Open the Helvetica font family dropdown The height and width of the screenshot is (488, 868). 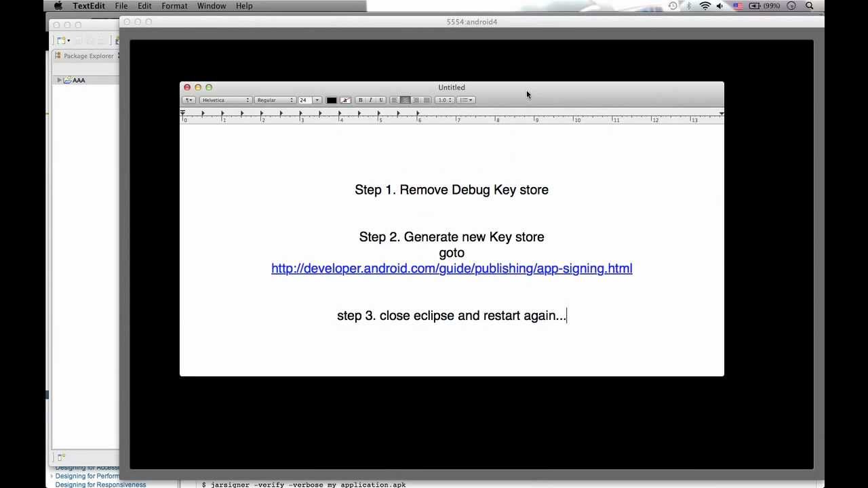tap(225, 100)
